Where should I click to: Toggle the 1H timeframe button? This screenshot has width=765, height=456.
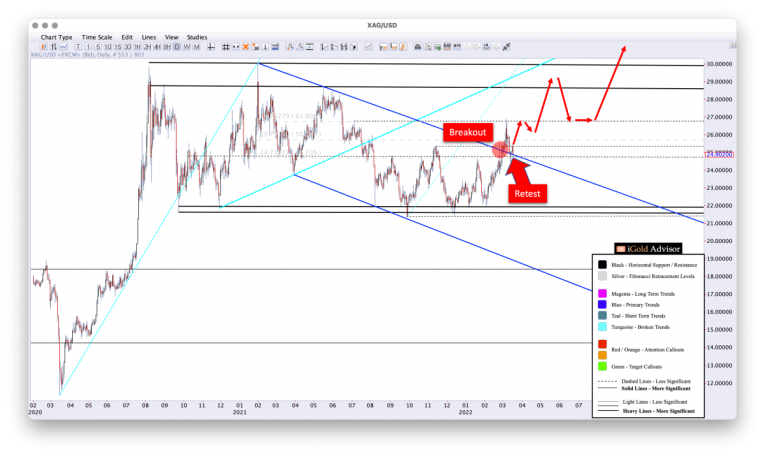(x=136, y=46)
